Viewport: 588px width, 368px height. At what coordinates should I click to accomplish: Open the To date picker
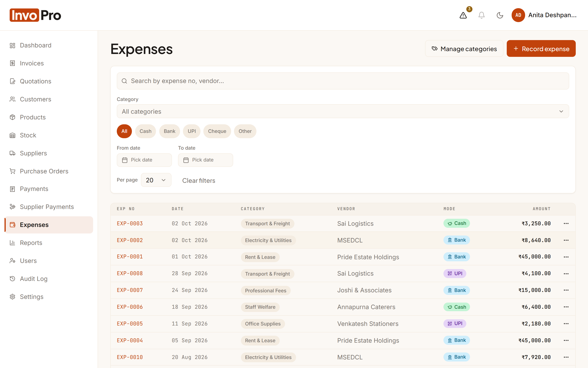pos(205,160)
